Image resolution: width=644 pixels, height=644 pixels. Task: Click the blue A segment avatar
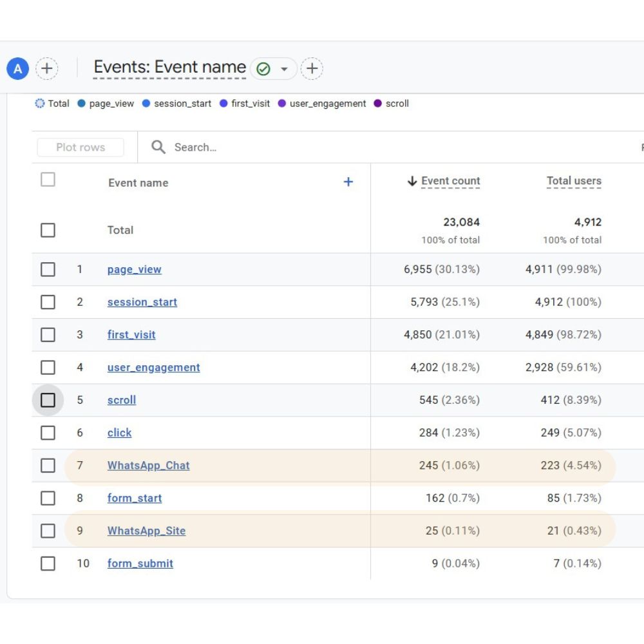pos(17,69)
